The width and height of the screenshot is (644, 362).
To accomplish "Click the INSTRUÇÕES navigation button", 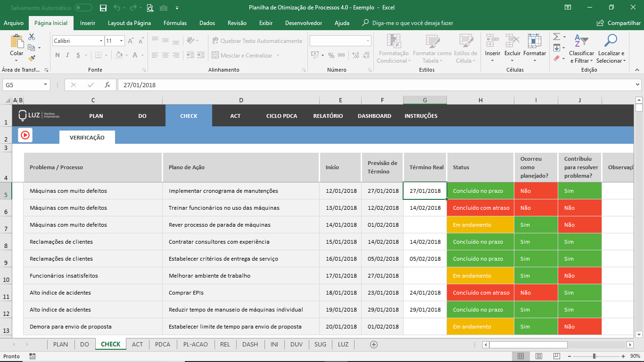I will (x=421, y=116).
